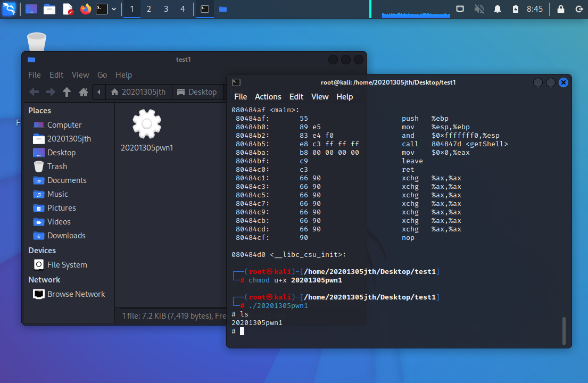Select 20201305jth home folder in sidebar

[62, 139]
